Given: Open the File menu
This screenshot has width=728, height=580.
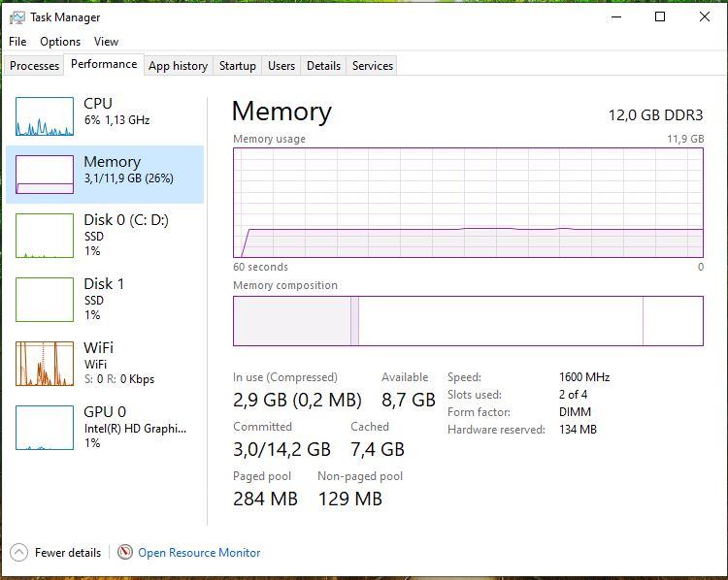Looking at the screenshot, I should point(17,42).
